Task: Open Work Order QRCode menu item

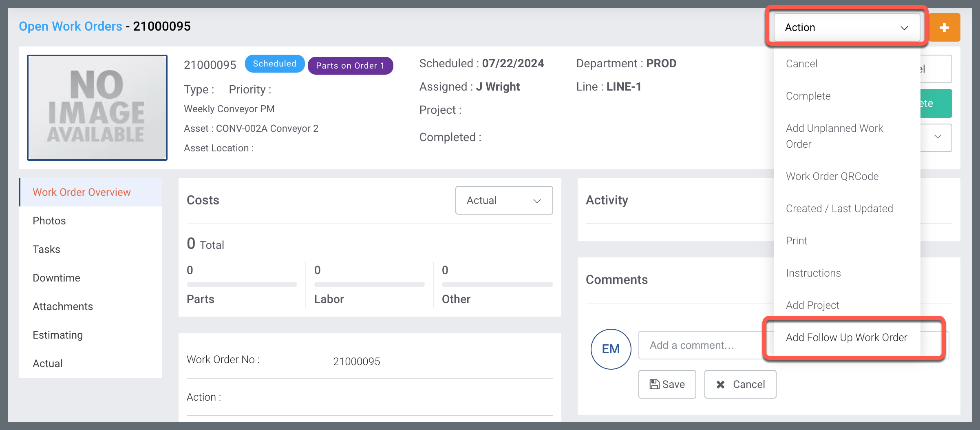Action: [832, 176]
